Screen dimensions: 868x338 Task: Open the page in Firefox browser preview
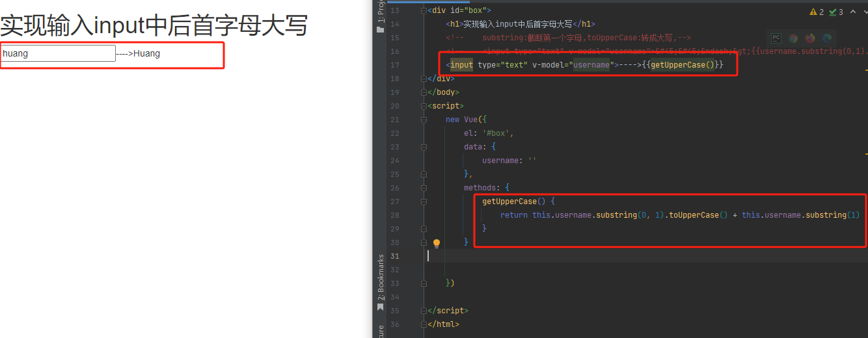810,38
